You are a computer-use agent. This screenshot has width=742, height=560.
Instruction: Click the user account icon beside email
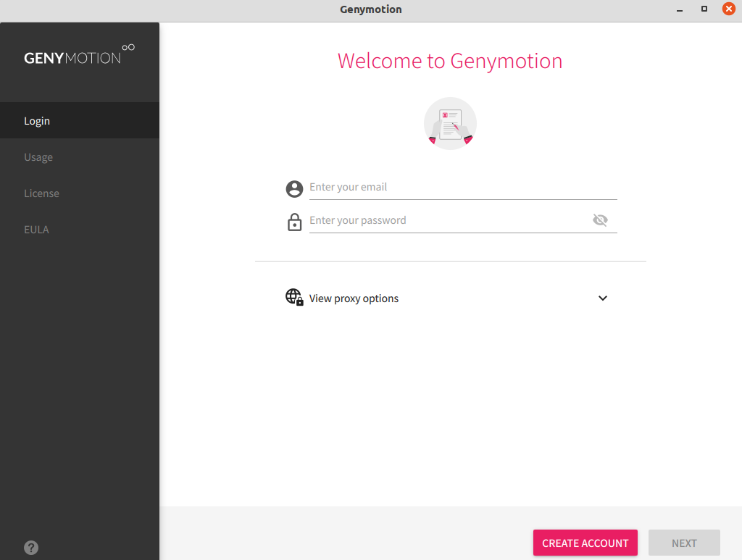point(294,188)
